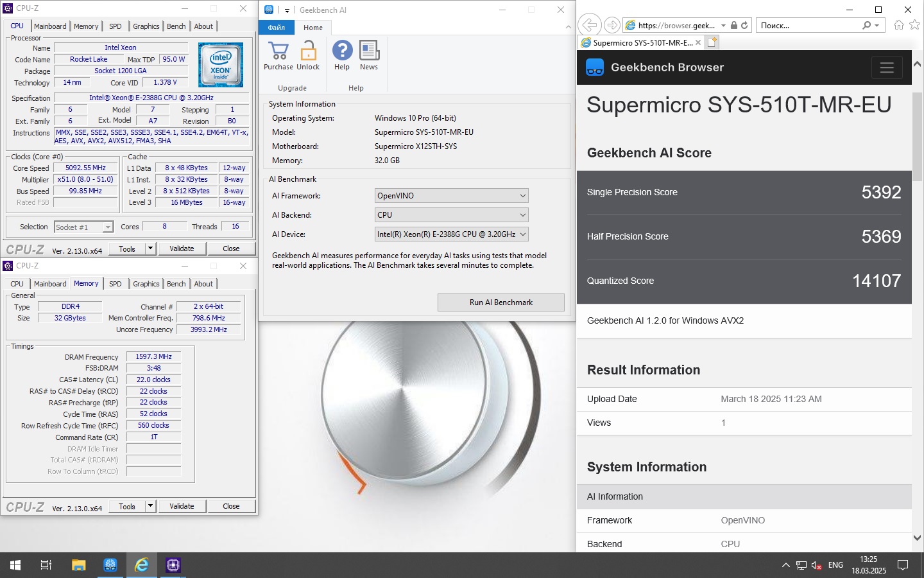The height and width of the screenshot is (578, 924).
Task: Click Tools button in bottom CPU-Z
Action: tap(127, 506)
